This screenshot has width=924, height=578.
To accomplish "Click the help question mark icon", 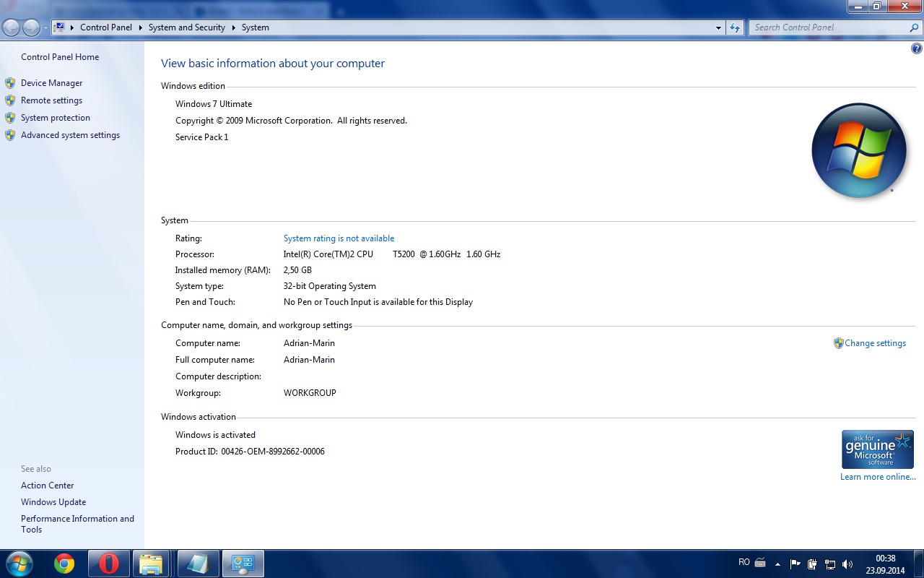I will click(917, 49).
